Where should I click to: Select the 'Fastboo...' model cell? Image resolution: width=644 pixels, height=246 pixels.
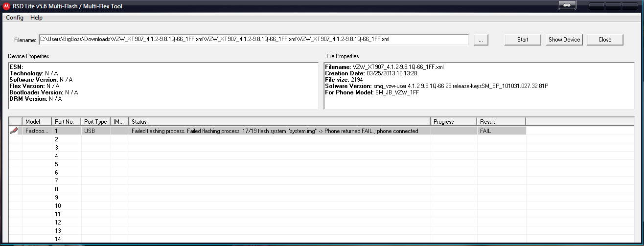pyautogui.click(x=37, y=131)
